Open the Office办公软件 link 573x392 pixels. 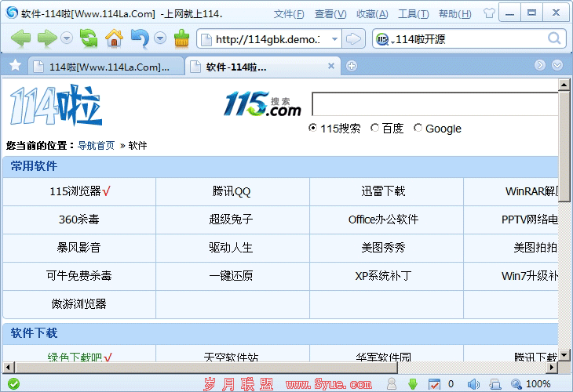(383, 220)
